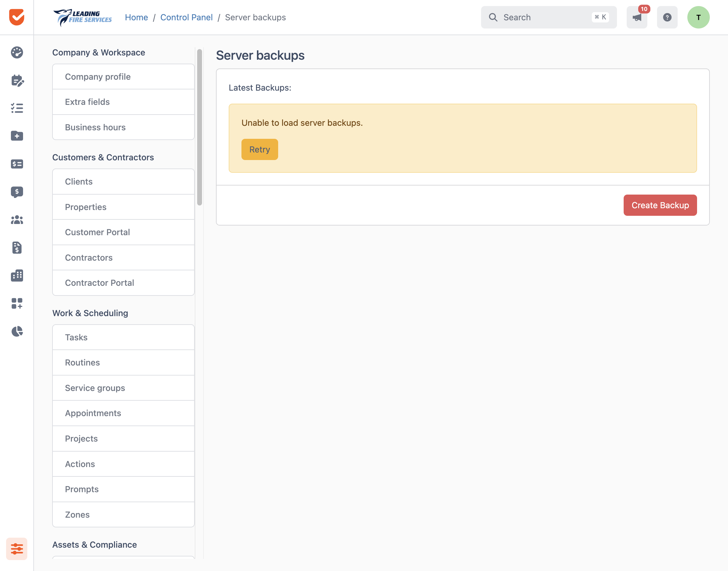Open the user avatar T menu
The width and height of the screenshot is (728, 571).
698,17
